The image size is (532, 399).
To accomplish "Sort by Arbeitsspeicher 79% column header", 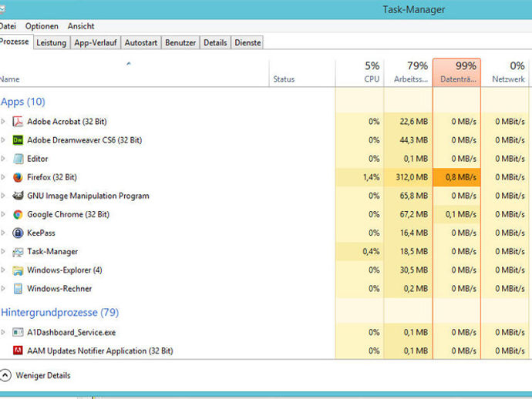I will (408, 73).
